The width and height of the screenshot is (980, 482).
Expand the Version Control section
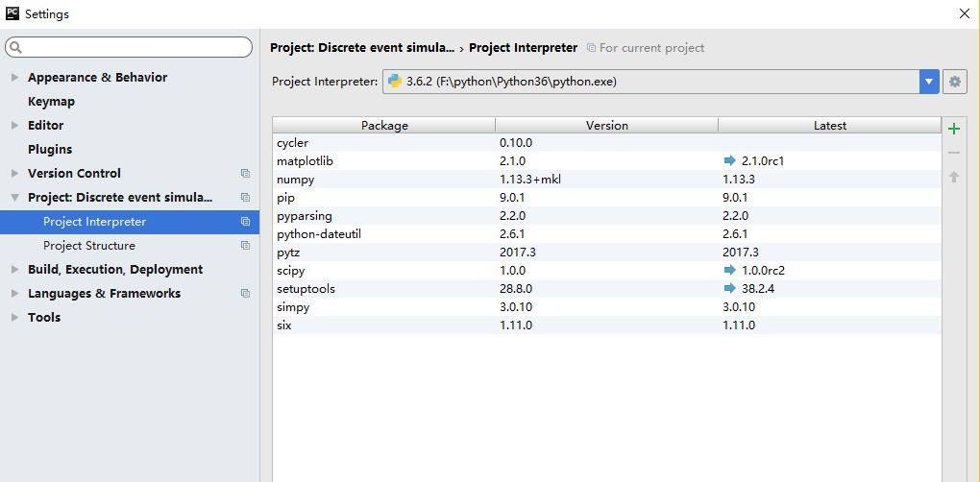[15, 174]
